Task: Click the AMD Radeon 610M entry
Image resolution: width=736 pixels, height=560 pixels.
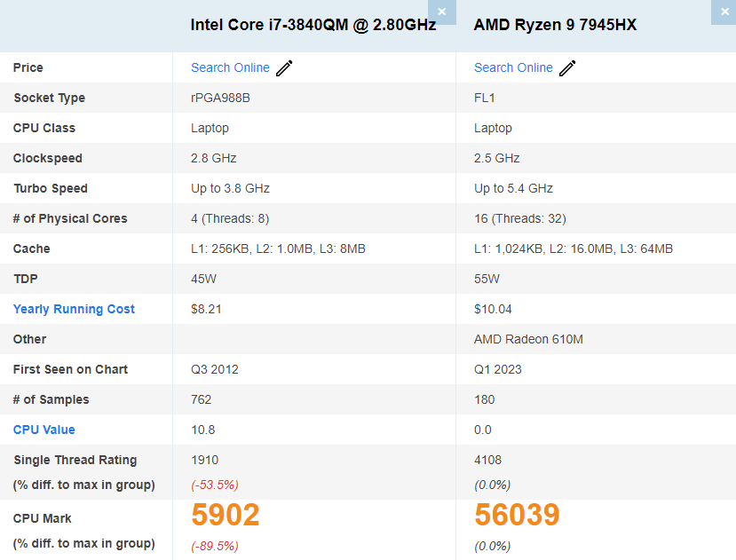Action: [528, 339]
